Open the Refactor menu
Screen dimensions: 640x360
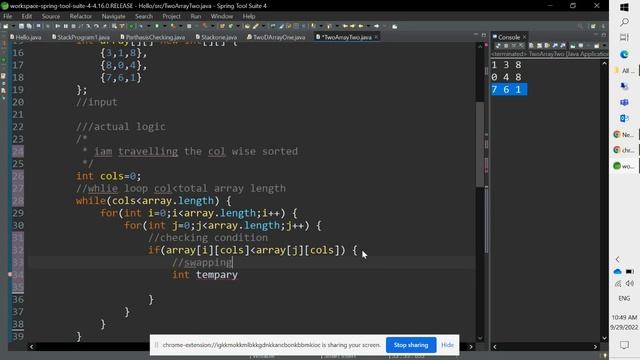[81, 16]
